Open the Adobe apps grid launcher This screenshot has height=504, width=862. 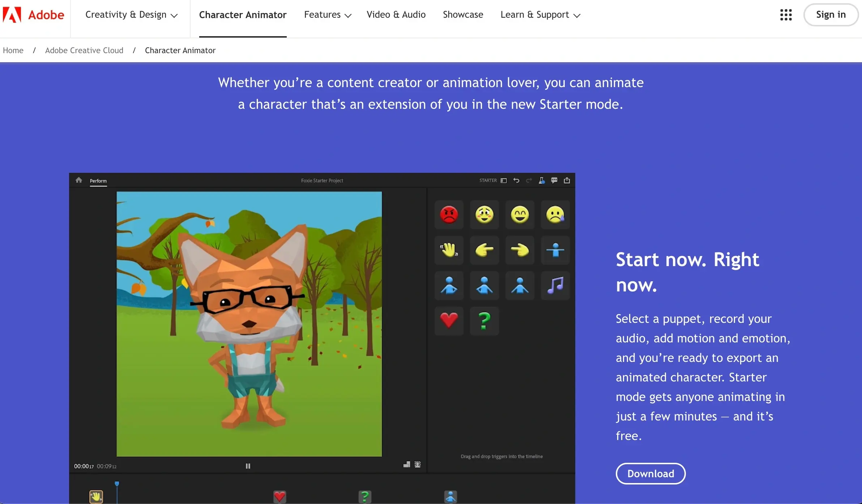(x=785, y=14)
